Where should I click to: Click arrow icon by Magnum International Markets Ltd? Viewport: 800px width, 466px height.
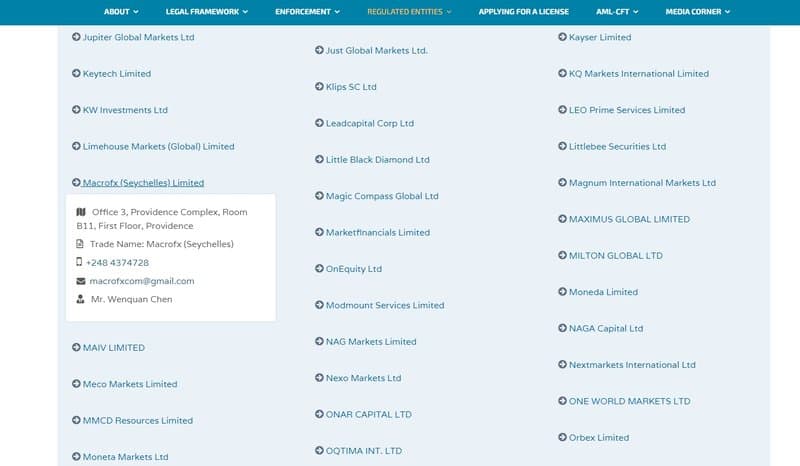click(562, 182)
